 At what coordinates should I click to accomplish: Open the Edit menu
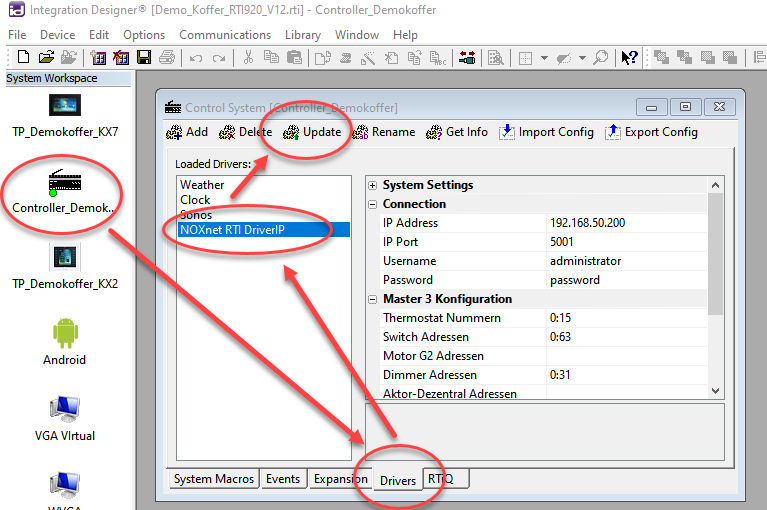(x=99, y=35)
